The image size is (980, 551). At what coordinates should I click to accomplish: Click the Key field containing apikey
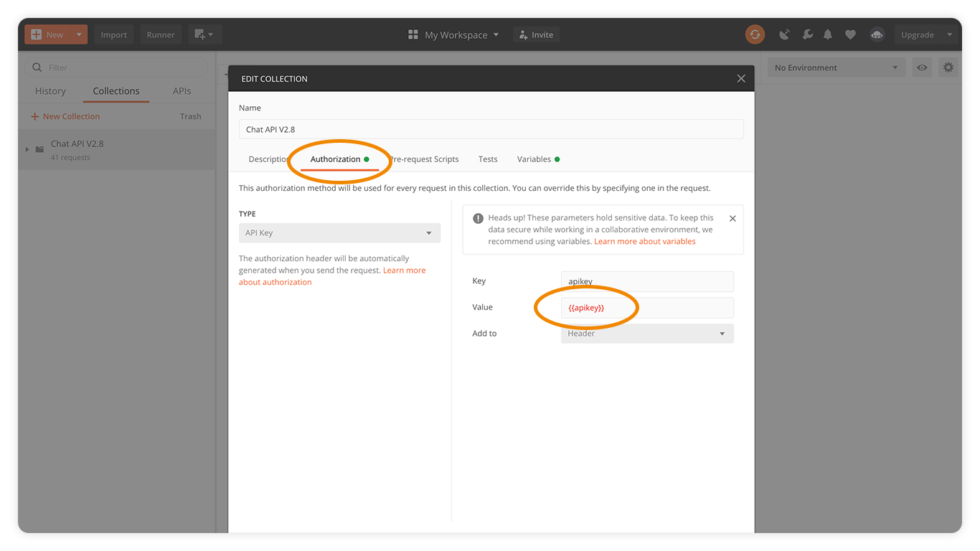point(647,281)
